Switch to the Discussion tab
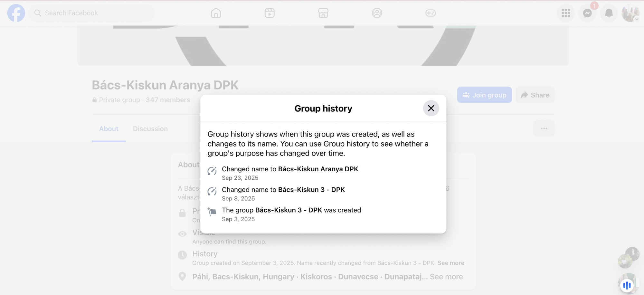Image resolution: width=644 pixels, height=295 pixels. coord(150,129)
